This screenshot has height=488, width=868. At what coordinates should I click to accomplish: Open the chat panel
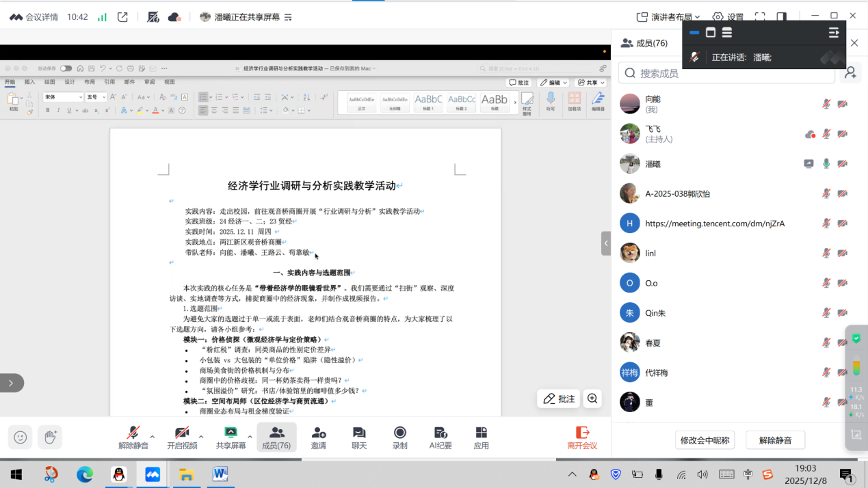pyautogui.click(x=359, y=437)
